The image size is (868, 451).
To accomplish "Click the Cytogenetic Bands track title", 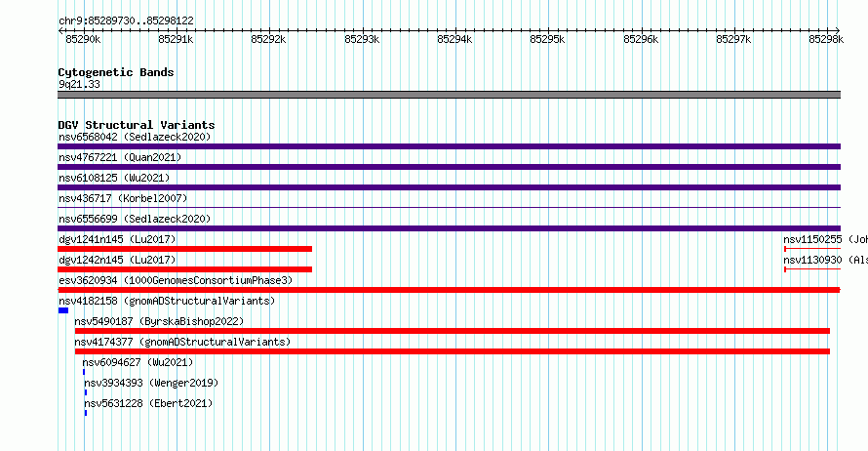I will (x=116, y=72).
